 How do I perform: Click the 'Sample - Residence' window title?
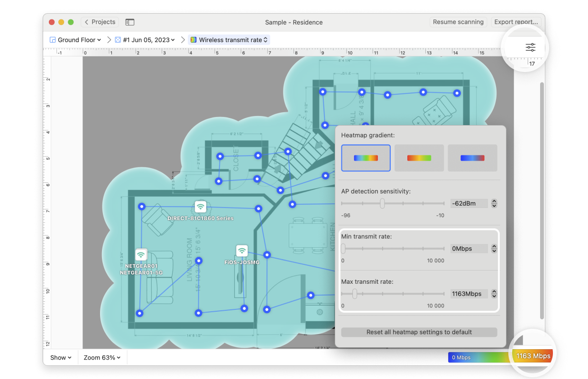(294, 22)
